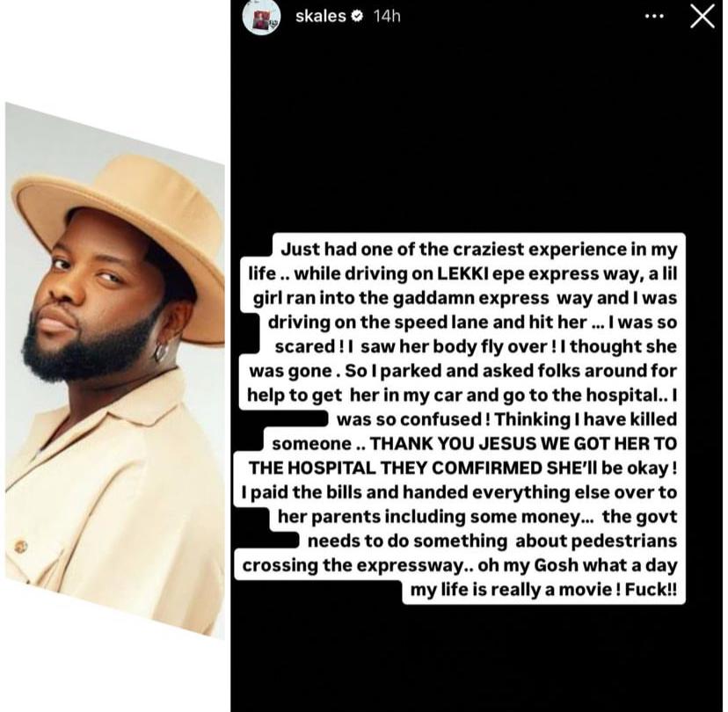This screenshot has width=728, height=712.
Task: Click the button on the beige shirt
Action: point(21,547)
